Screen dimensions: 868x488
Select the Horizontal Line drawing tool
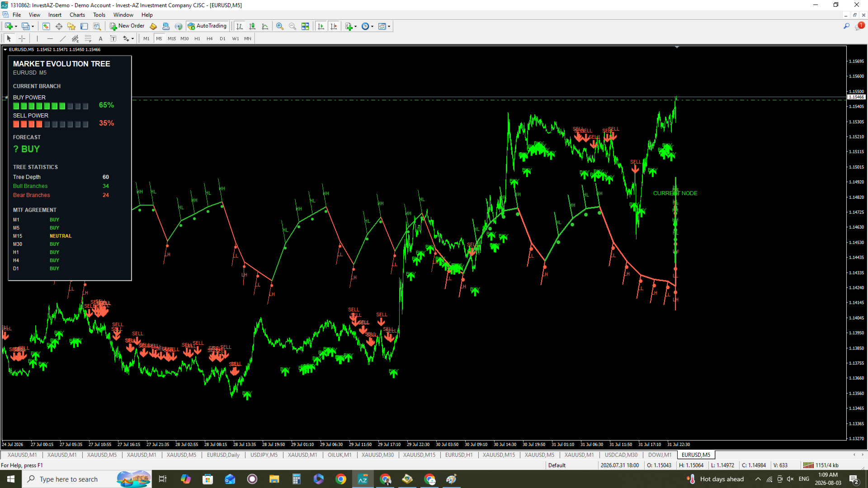[50, 38]
